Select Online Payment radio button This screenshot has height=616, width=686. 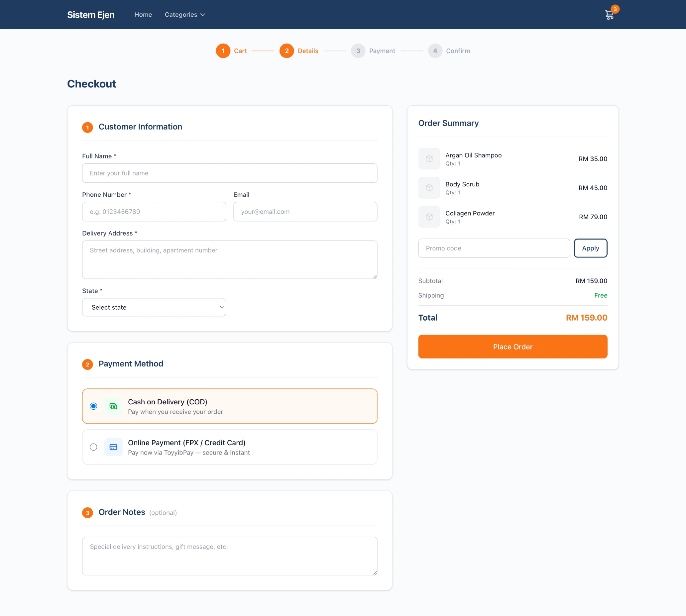tap(93, 447)
